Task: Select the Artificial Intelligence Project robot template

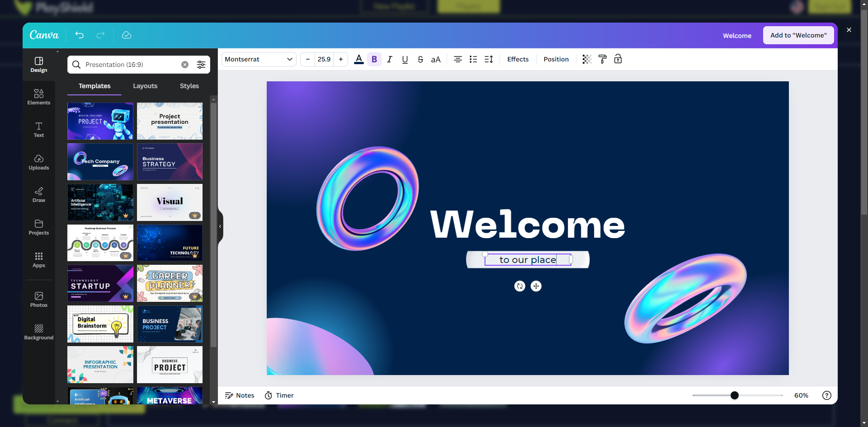Action: tap(100, 121)
